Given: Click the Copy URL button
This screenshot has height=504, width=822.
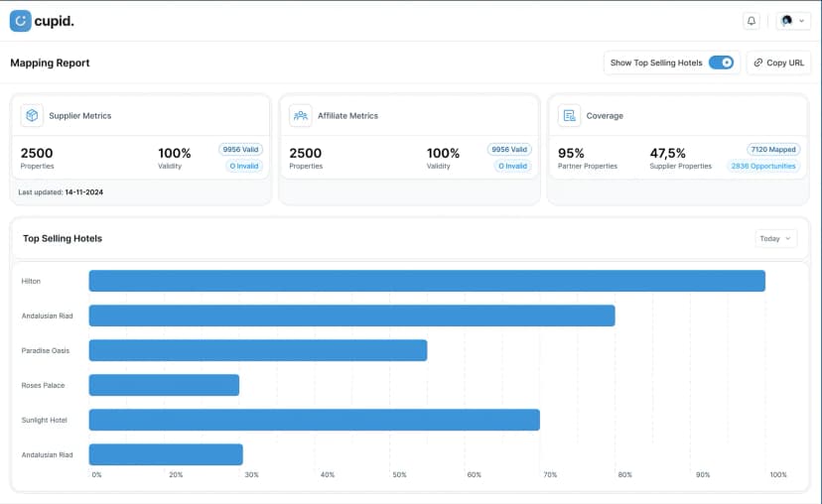Looking at the screenshot, I should pyautogui.click(x=778, y=63).
